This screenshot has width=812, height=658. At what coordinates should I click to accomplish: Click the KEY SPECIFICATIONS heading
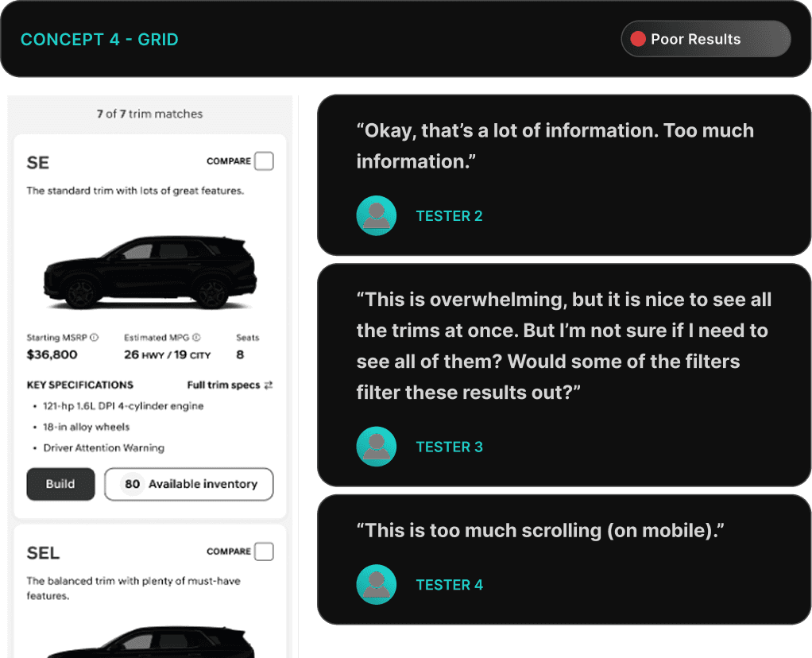79,385
